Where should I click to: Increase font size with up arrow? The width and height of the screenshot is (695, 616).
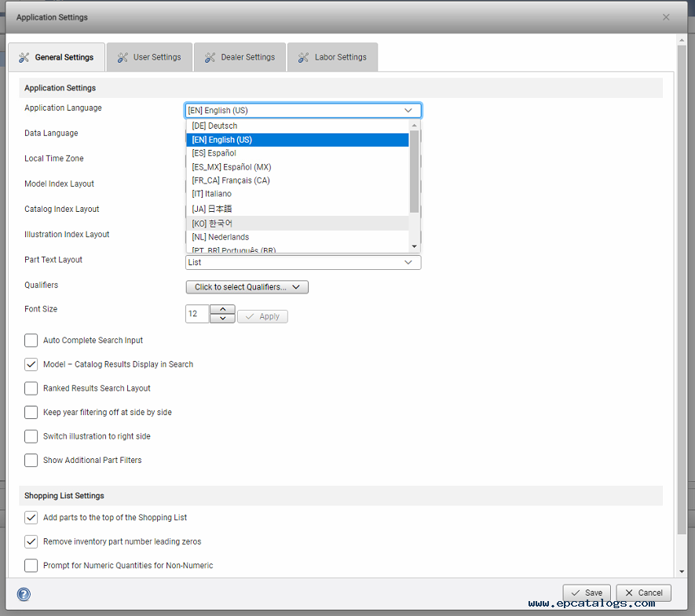coord(222,309)
